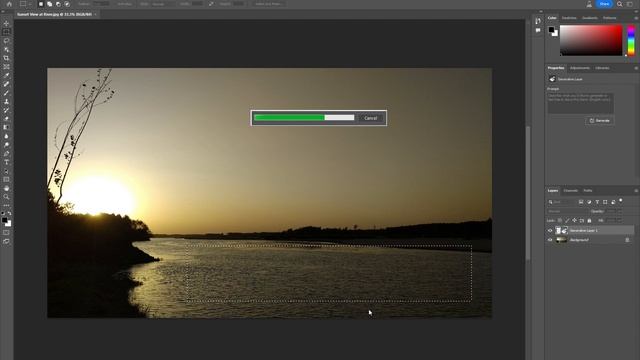Open the Comments collapsed panel icon
640x360 pixels.
538,30
